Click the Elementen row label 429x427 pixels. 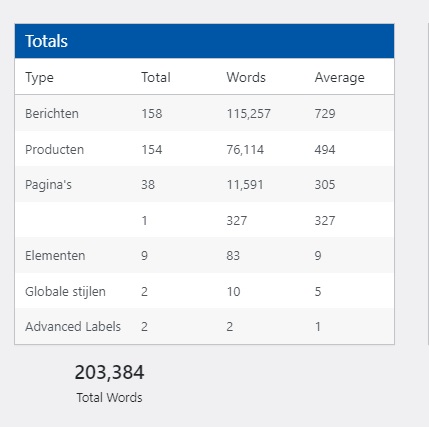pos(55,256)
